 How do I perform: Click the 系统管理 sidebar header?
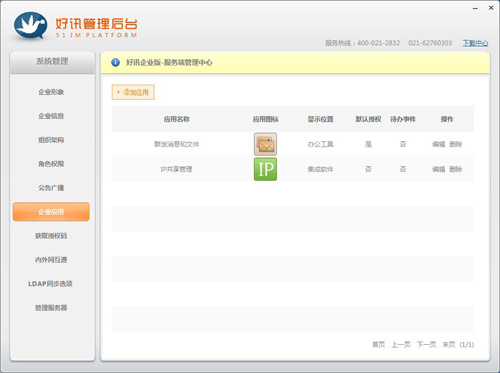tap(52, 62)
